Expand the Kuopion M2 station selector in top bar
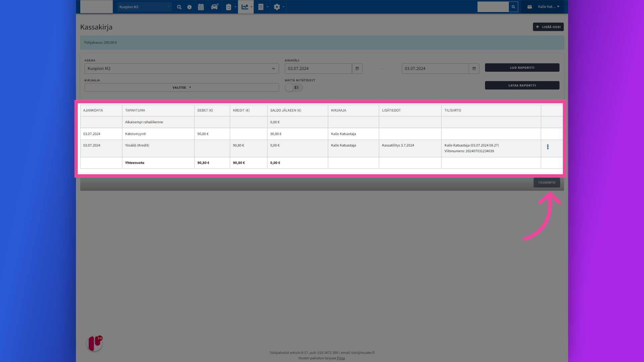 (x=144, y=7)
